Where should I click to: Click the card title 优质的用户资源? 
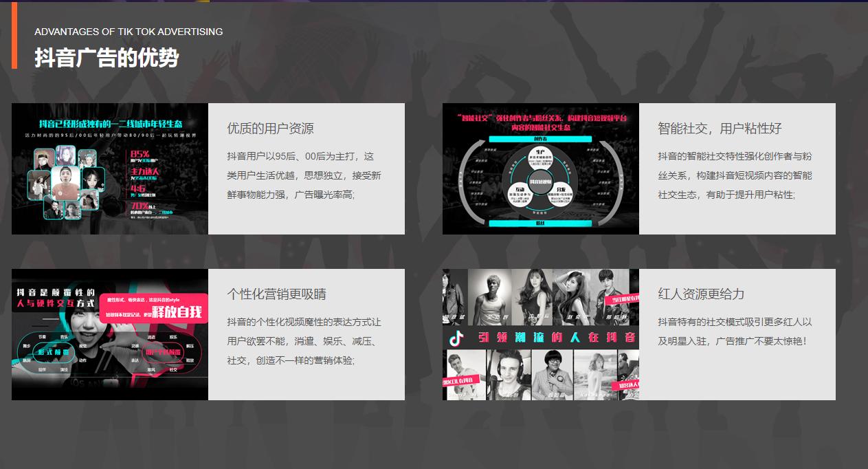271,129
